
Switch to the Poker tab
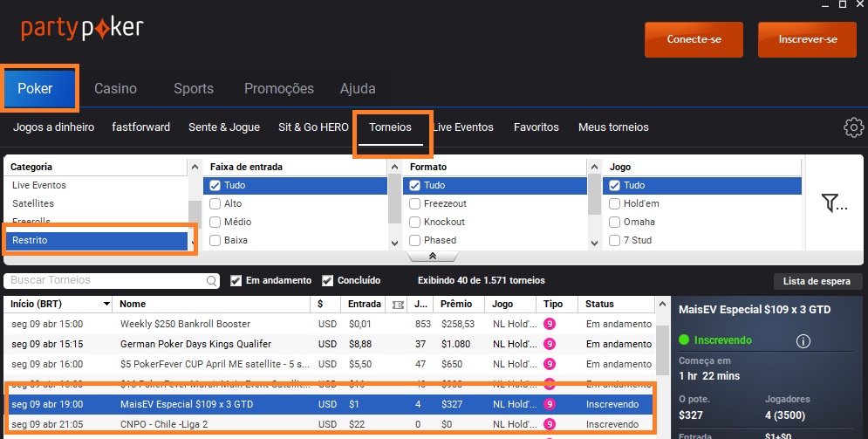pos(38,88)
